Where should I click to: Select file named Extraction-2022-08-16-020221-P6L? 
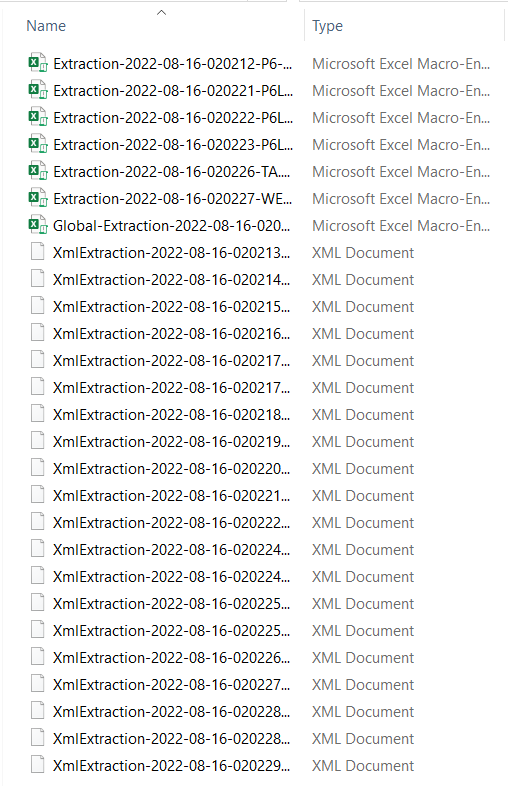[173, 91]
